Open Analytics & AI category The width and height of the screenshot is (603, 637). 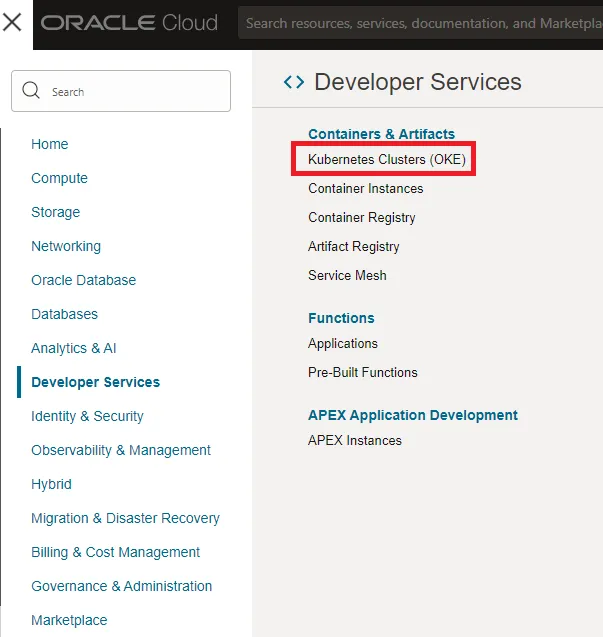pos(74,348)
